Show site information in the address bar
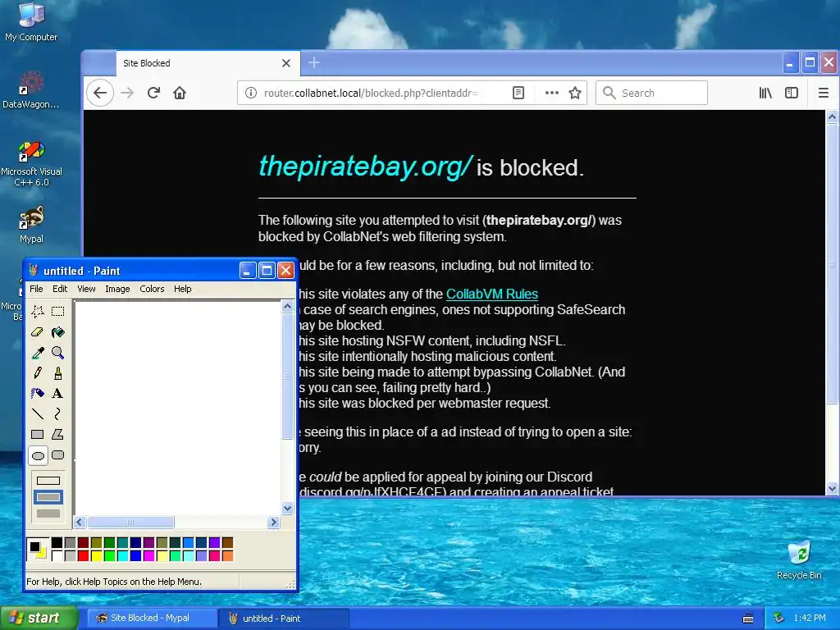 (250, 93)
